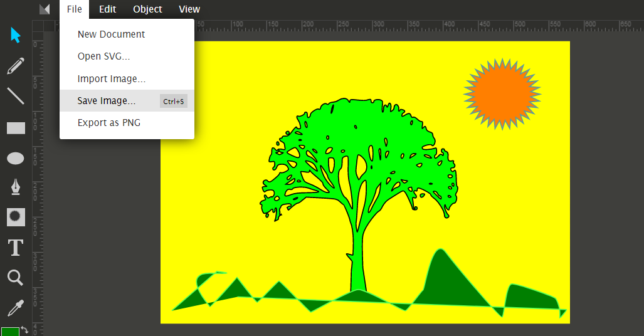Choose Export as PNG entry
The height and width of the screenshot is (336, 644).
[x=127, y=123]
